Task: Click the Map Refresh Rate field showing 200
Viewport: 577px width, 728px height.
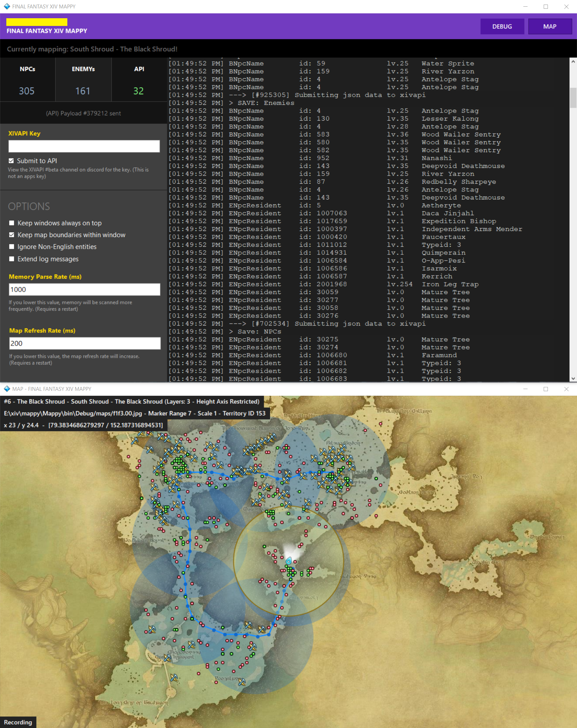Action: [x=85, y=343]
